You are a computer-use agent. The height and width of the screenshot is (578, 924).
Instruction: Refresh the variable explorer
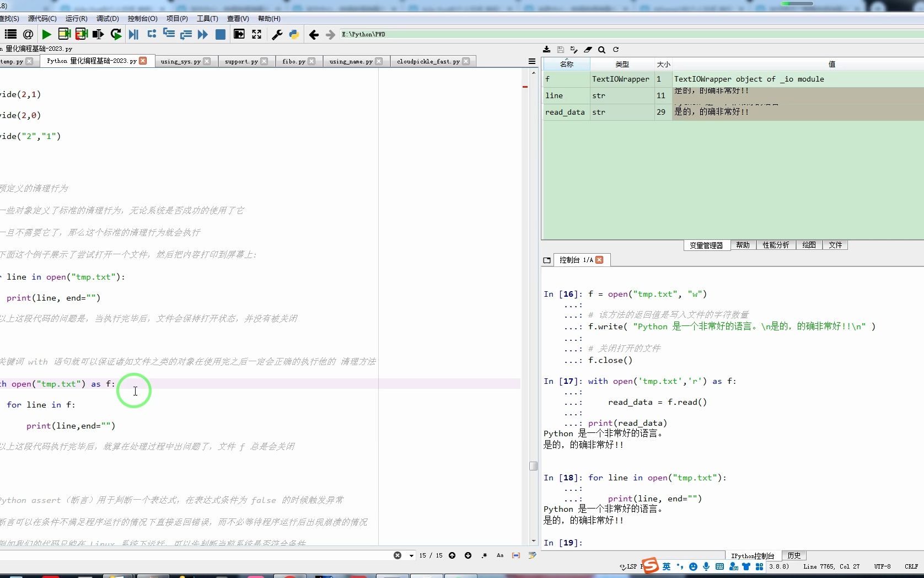tap(616, 50)
